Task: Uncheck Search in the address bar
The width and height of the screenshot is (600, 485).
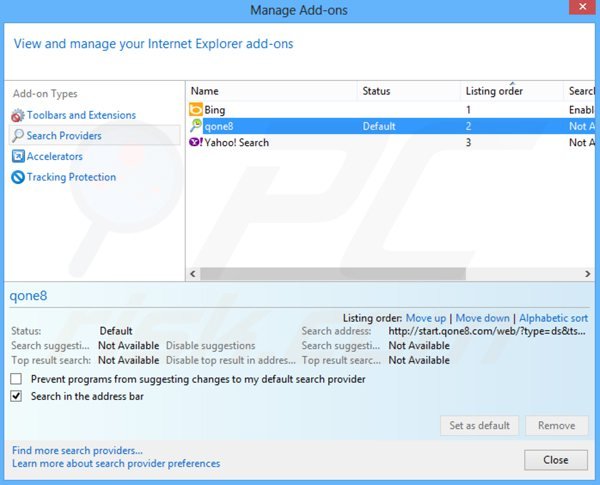Action: click(16, 397)
